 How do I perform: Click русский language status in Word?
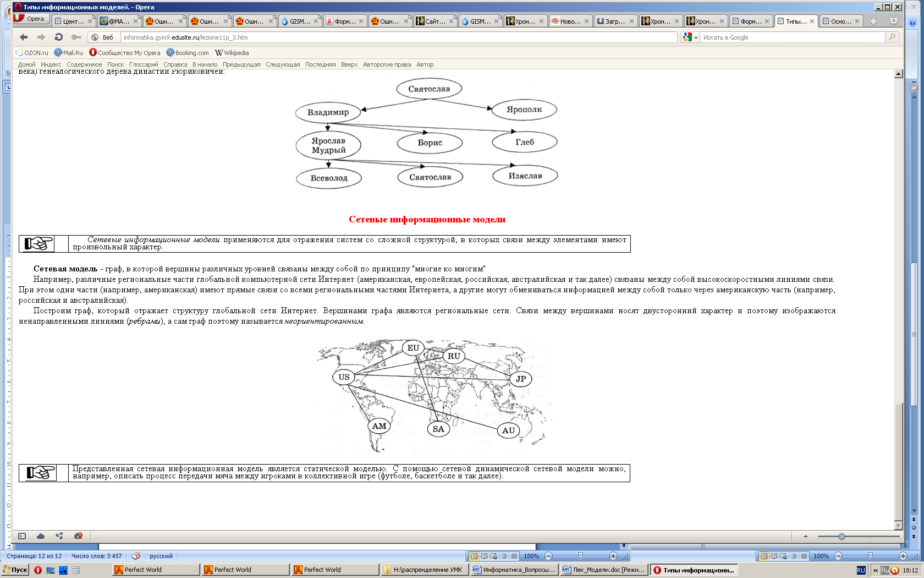(x=161, y=556)
